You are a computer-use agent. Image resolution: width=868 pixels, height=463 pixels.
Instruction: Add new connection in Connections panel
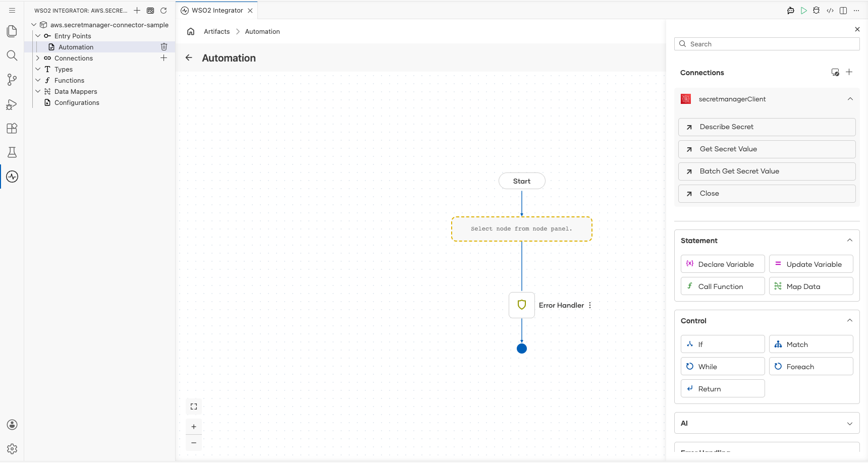point(849,72)
